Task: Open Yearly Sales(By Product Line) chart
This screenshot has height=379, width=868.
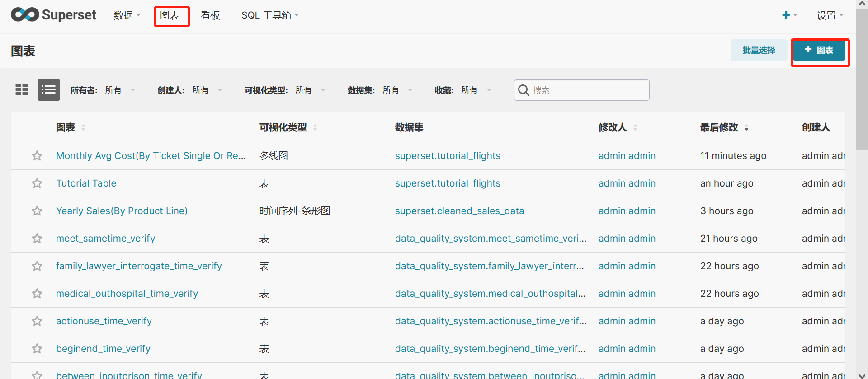Action: coord(122,211)
